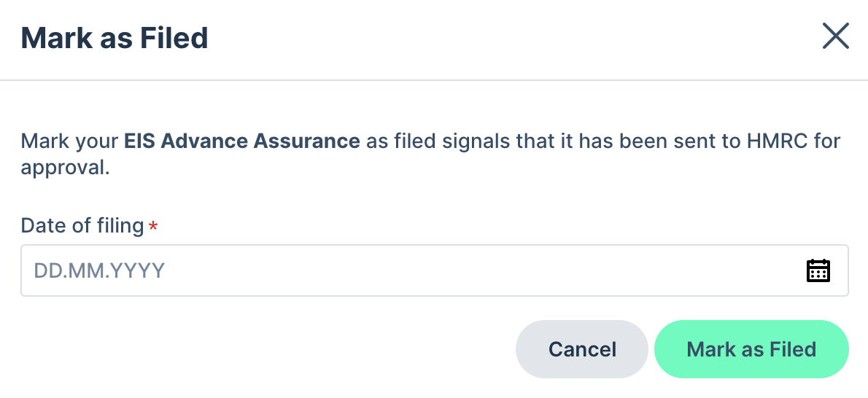Click the Mark as Filed dialog heading
Screen dimensions: 868x398
[115, 38]
